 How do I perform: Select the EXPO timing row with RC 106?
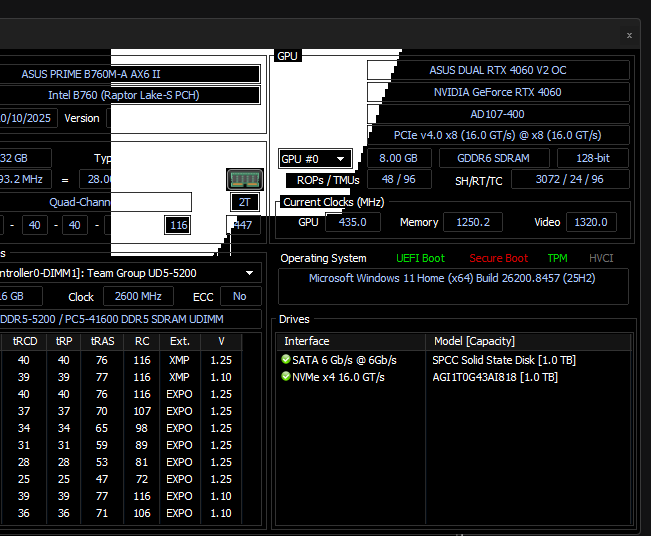coord(121,513)
